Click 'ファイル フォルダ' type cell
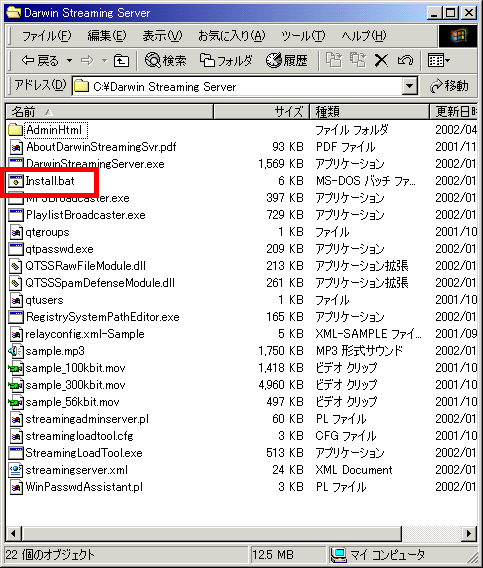This screenshot has height=568, width=483. coord(352,130)
